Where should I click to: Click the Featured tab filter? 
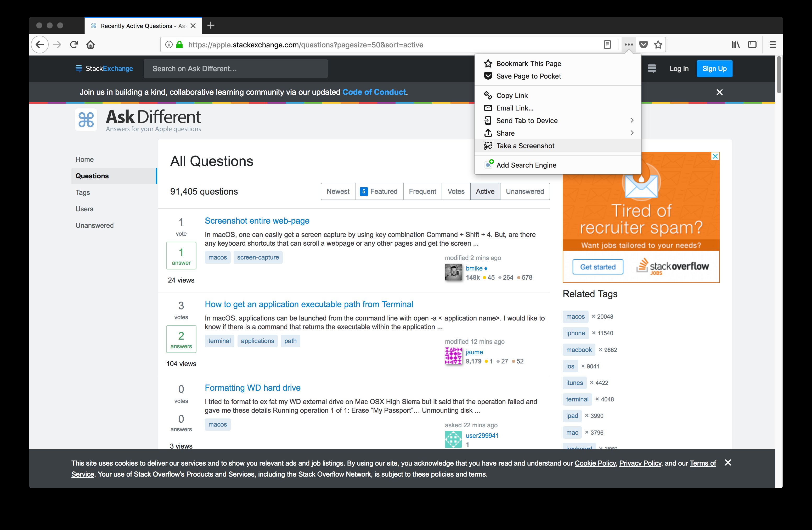coord(379,191)
